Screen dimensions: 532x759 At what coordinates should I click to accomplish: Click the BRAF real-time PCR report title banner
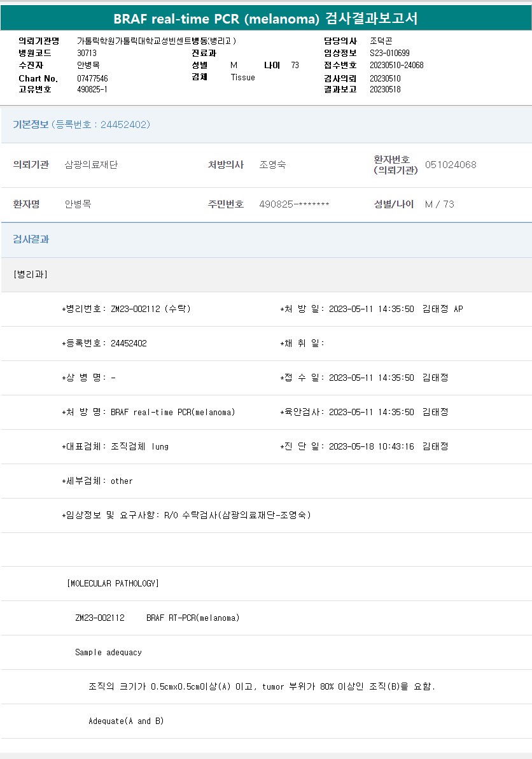(x=266, y=18)
